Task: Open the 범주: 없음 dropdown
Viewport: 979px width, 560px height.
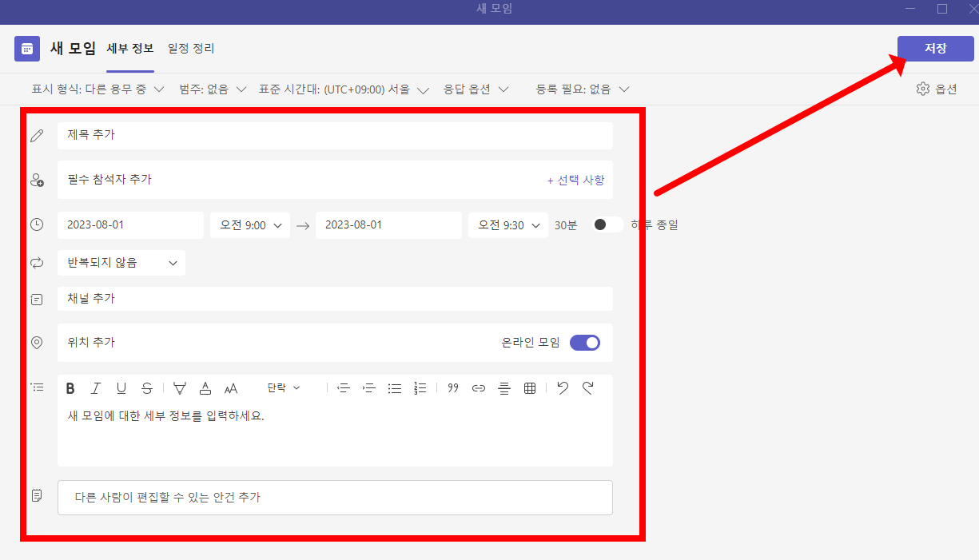Action: pyautogui.click(x=215, y=89)
